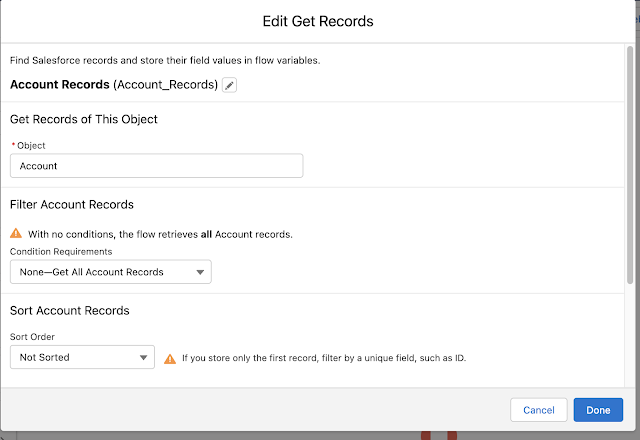The width and height of the screenshot is (640, 440).
Task: Expand the Sort Order dropdown
Action: [82, 357]
